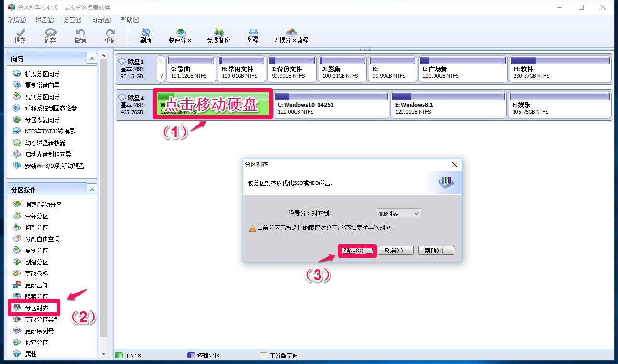The image size is (618, 364).
Task: Collapse the 分区操作 panel
Action: coord(92,189)
